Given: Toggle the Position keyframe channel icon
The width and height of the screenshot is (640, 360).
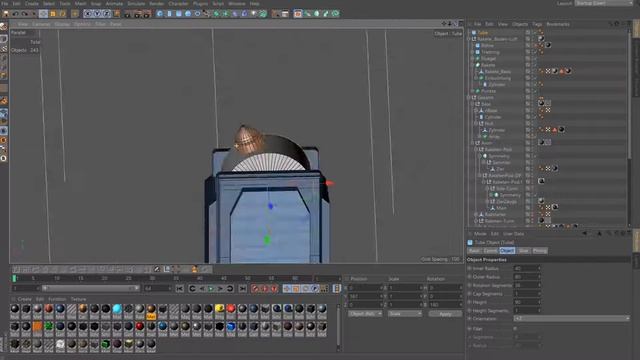Looking at the screenshot, I should pos(287,289).
